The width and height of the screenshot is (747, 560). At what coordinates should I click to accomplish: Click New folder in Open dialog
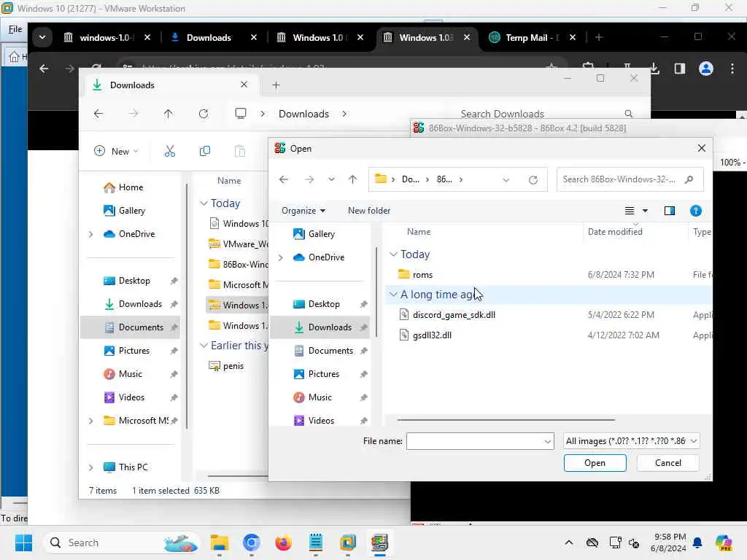tap(368, 211)
